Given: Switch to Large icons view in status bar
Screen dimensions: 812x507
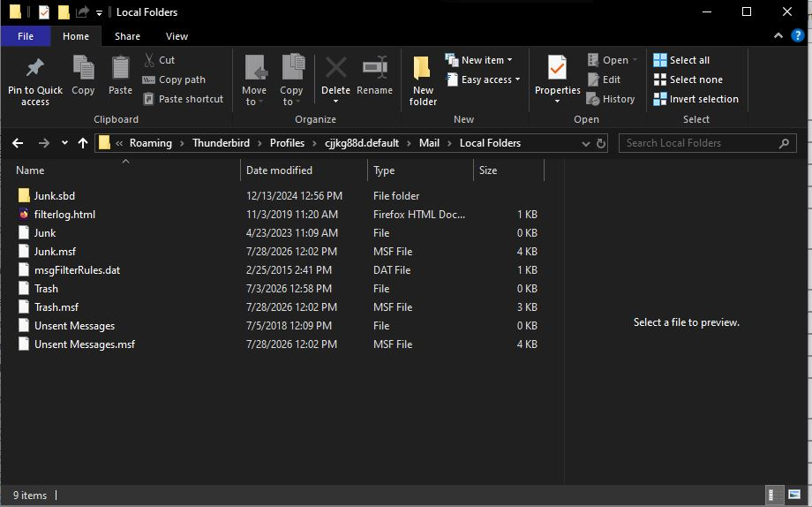Looking at the screenshot, I should (793, 496).
